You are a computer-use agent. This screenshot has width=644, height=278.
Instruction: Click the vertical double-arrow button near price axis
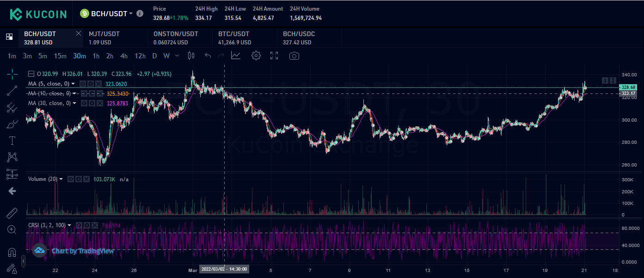pos(613,80)
